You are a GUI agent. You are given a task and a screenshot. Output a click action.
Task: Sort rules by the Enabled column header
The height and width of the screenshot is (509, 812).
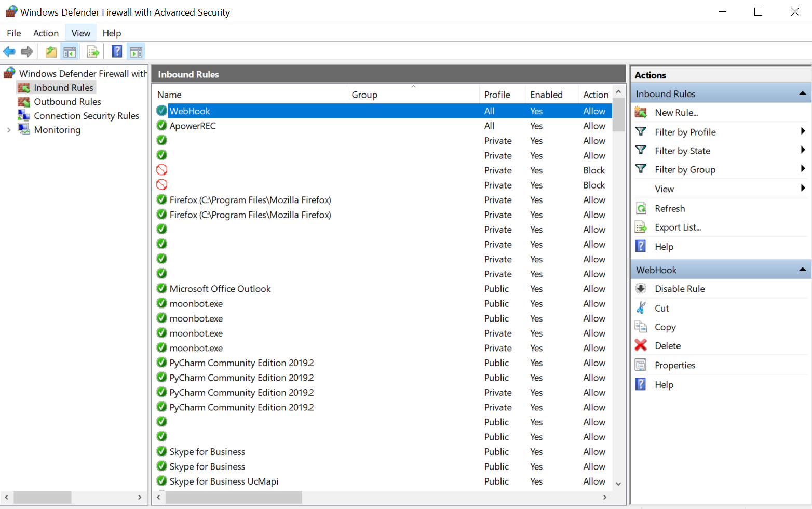pyautogui.click(x=551, y=95)
